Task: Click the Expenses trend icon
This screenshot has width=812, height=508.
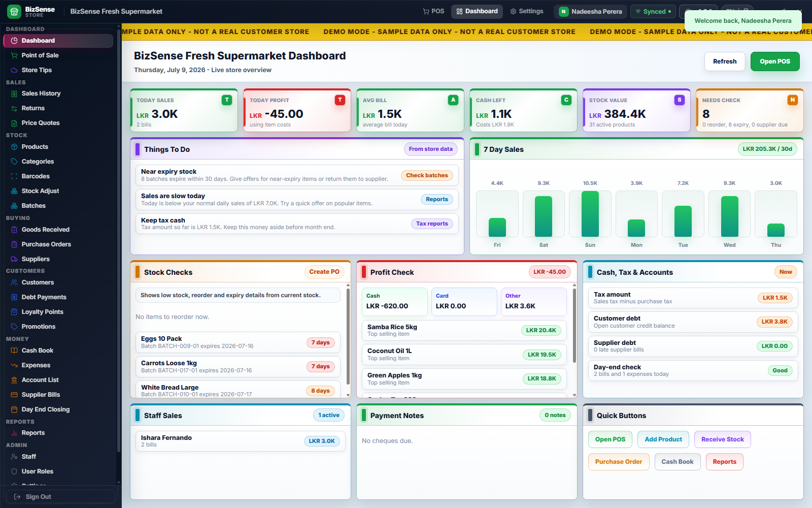Action: coord(14,365)
